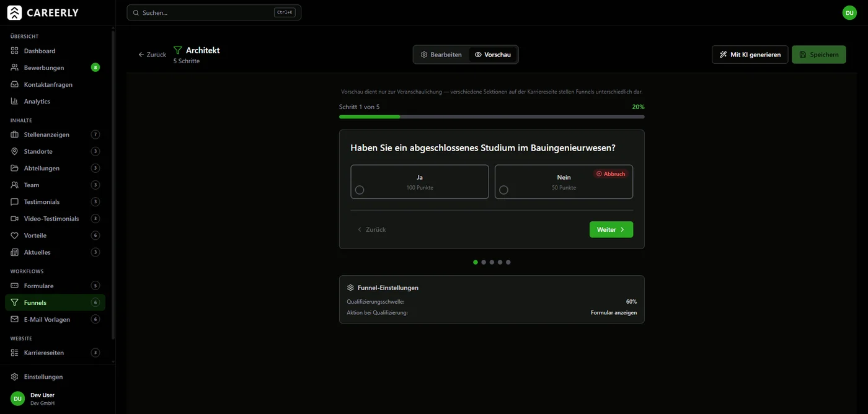The width and height of the screenshot is (868, 414).
Task: Choose the Nein answer card
Action: pos(564,182)
